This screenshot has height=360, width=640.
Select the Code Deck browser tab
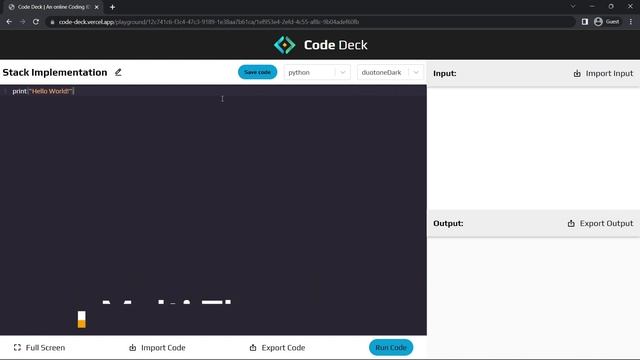click(53, 7)
